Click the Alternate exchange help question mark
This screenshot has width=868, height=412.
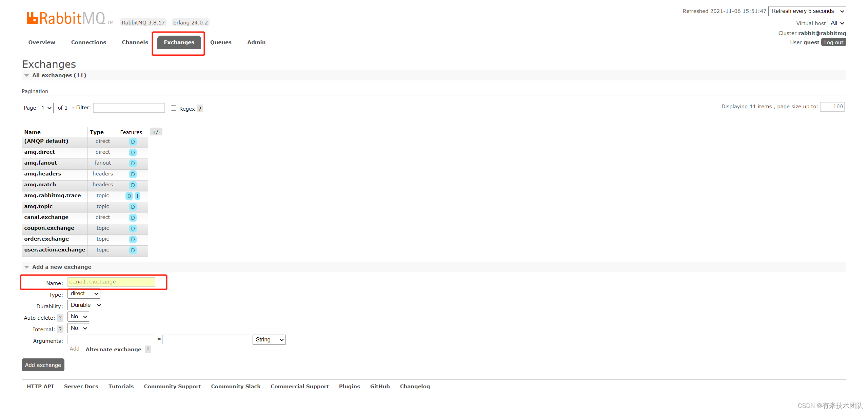(x=148, y=350)
